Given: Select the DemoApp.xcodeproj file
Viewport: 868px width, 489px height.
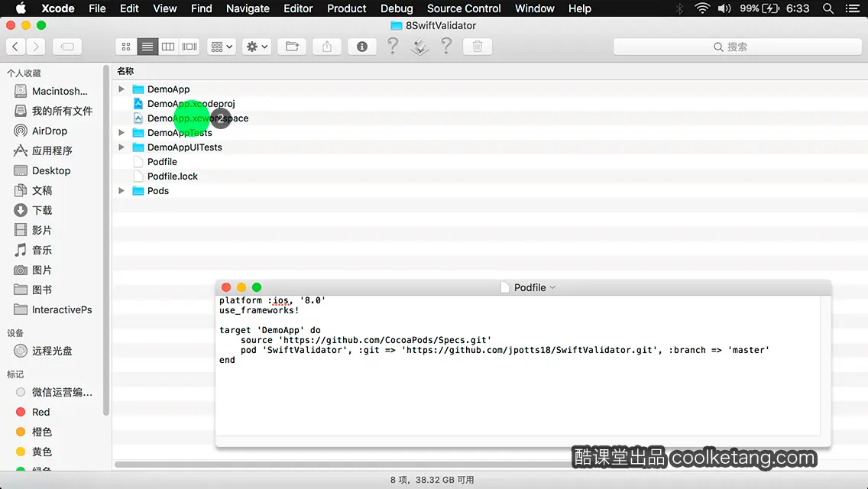Looking at the screenshot, I should 191,104.
